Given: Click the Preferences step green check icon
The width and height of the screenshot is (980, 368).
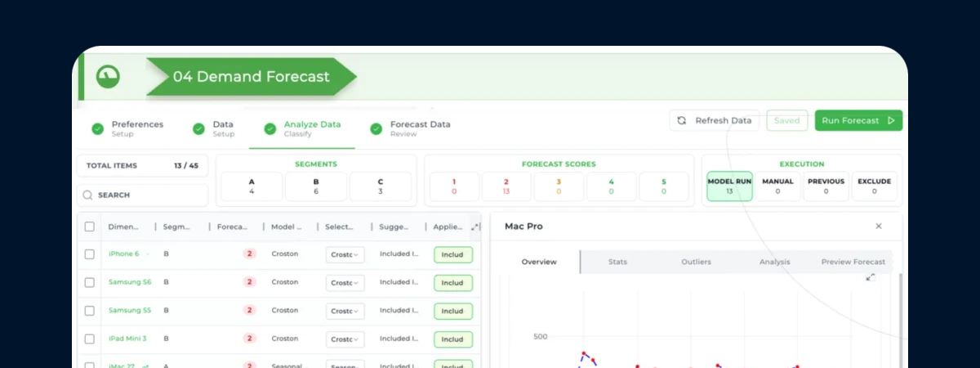Looking at the screenshot, I should 98,128.
